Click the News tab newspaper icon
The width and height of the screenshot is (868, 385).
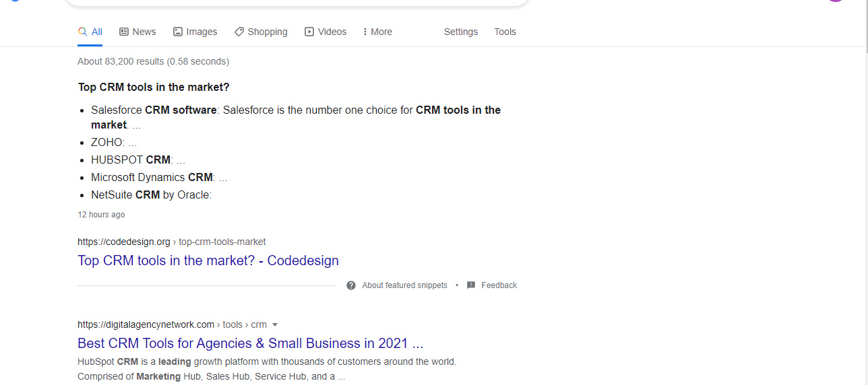(x=124, y=32)
